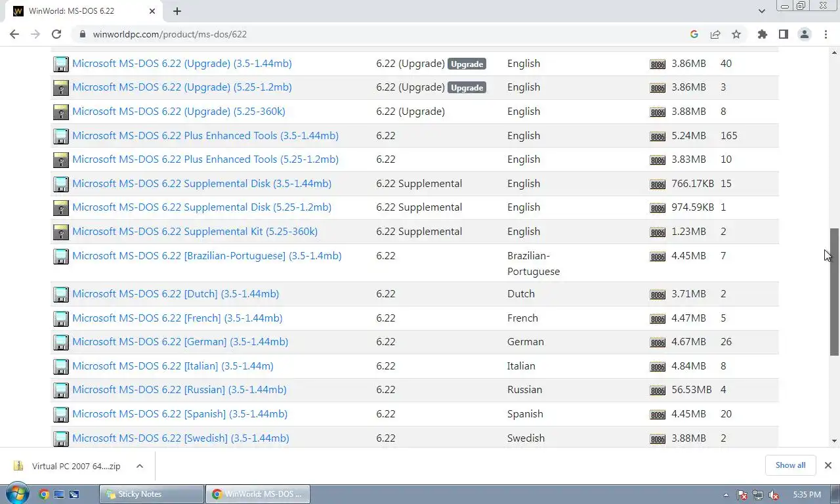Click the scrollbar down arrow
Viewport: 840px width, 504px height.
coord(834,442)
